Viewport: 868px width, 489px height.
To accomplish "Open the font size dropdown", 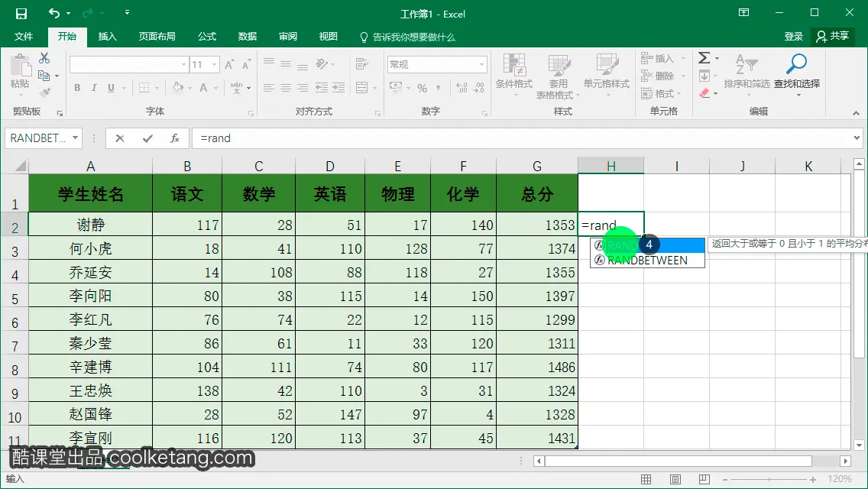I will pos(214,65).
